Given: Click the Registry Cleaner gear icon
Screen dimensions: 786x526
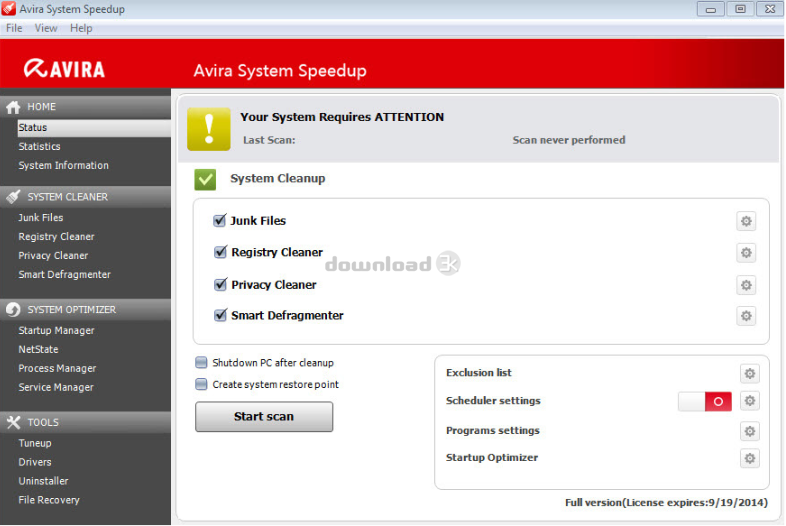Looking at the screenshot, I should [x=746, y=253].
